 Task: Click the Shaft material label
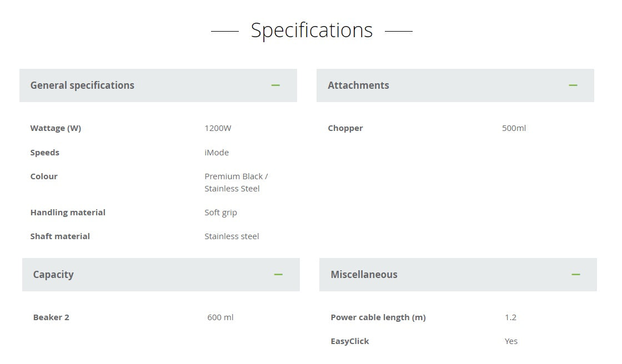(60, 236)
